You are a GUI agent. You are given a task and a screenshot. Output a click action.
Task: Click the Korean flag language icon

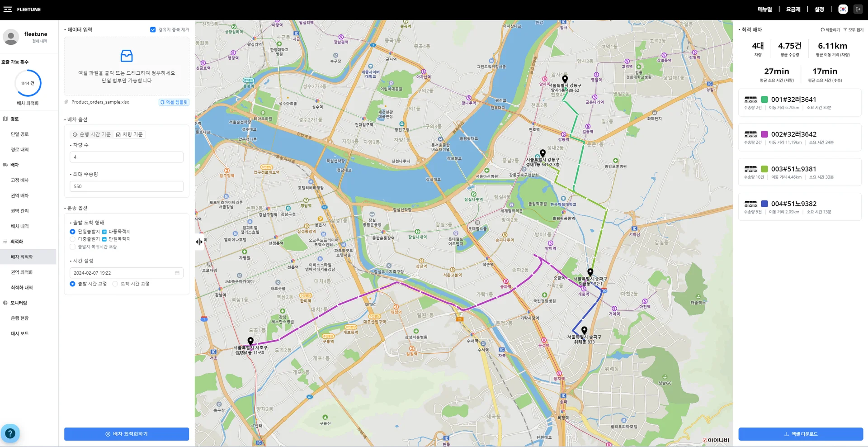point(843,9)
